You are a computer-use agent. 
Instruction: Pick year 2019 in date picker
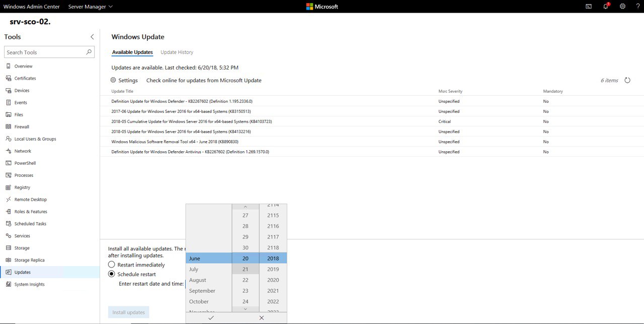(x=273, y=269)
